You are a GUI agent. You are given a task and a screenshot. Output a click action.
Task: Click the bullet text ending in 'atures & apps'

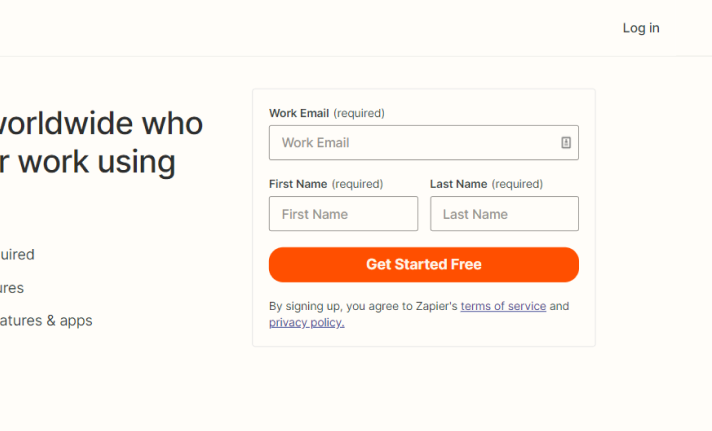[46, 321]
